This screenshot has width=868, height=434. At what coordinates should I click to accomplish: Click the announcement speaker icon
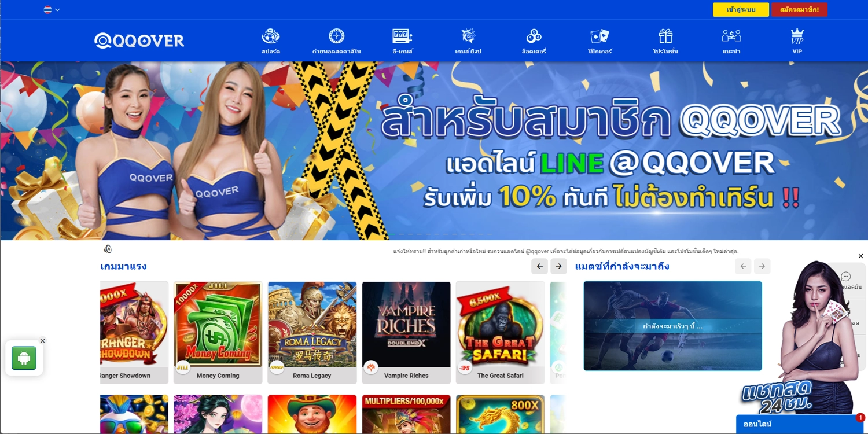click(108, 249)
